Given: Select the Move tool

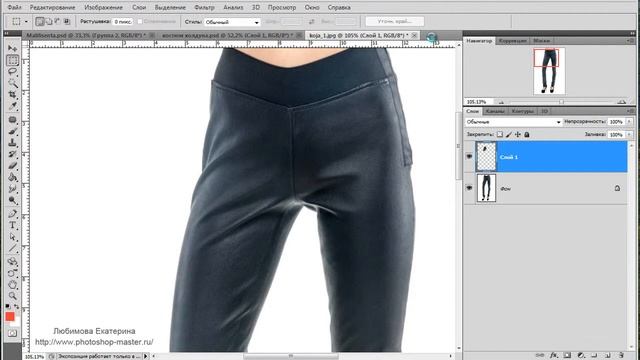Looking at the screenshot, I should point(12,48).
